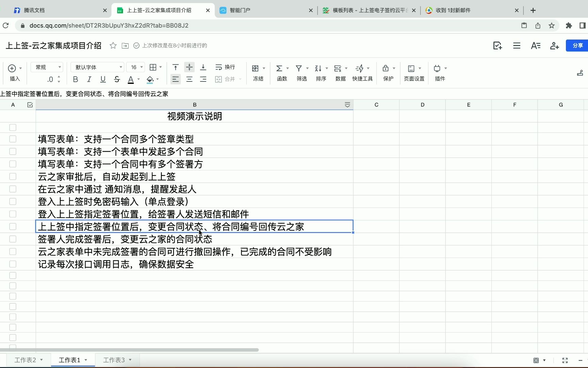Click the fill color bucket icon
This screenshot has width=588, height=368.
(x=150, y=79)
